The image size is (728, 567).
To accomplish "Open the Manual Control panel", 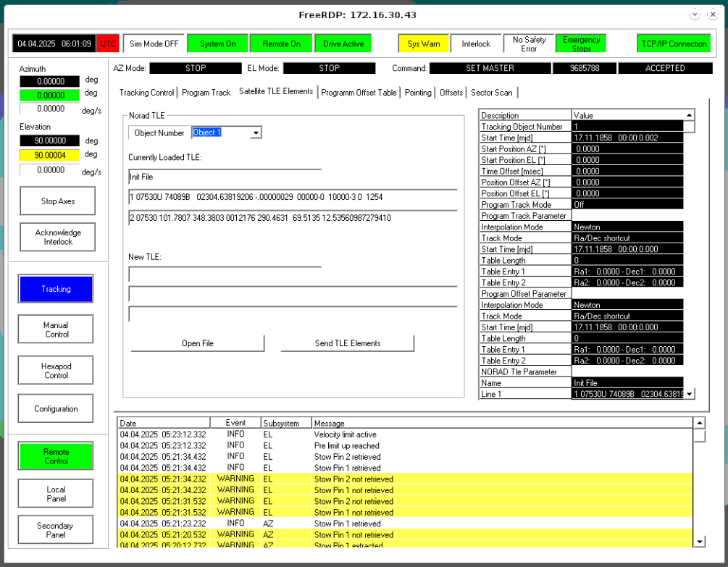I will pyautogui.click(x=56, y=329).
